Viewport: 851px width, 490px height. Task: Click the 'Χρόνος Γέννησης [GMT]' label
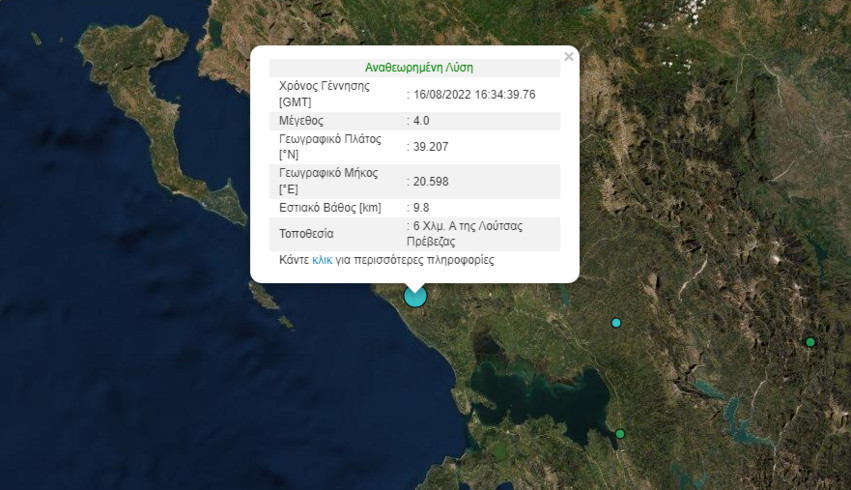pos(324,94)
